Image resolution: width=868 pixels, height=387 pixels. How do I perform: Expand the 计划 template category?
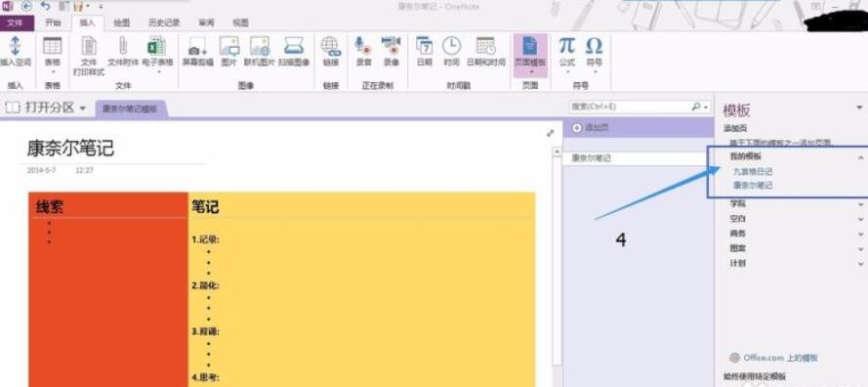860,264
